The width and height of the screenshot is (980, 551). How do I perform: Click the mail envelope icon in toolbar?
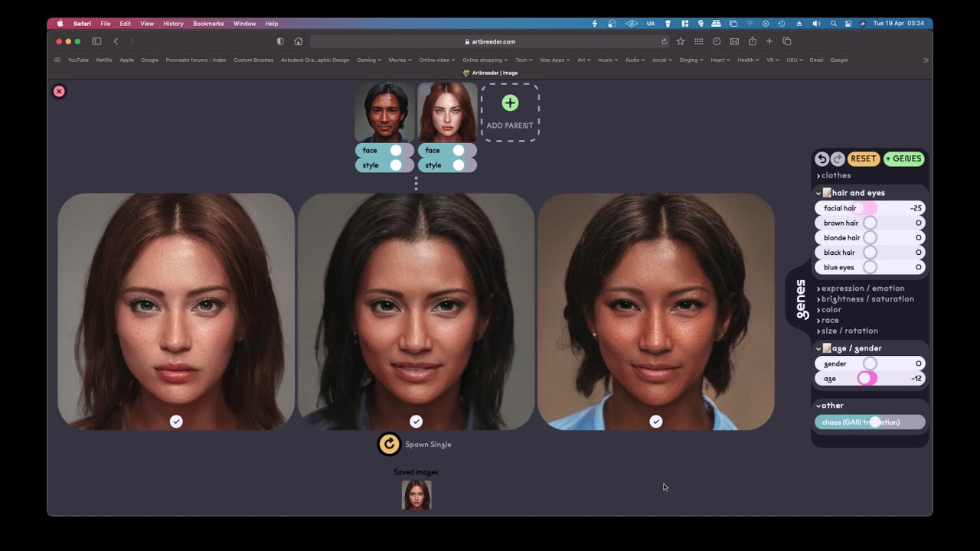click(x=734, y=41)
